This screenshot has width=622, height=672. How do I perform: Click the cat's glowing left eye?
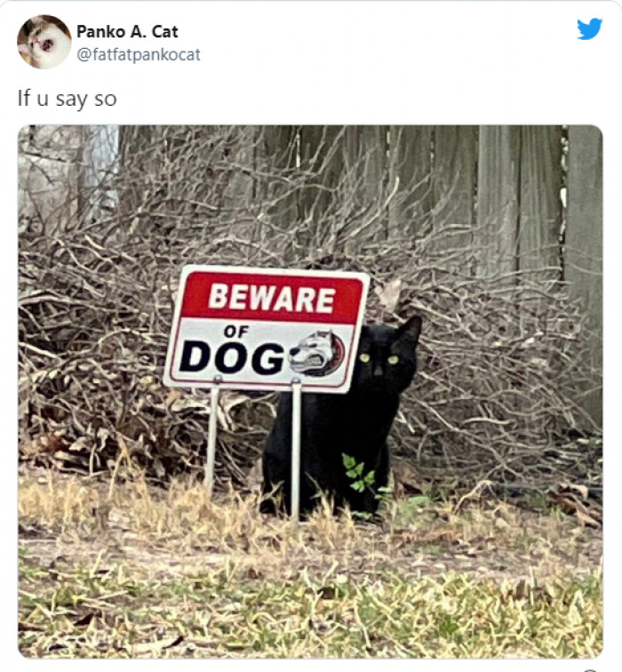click(x=364, y=357)
